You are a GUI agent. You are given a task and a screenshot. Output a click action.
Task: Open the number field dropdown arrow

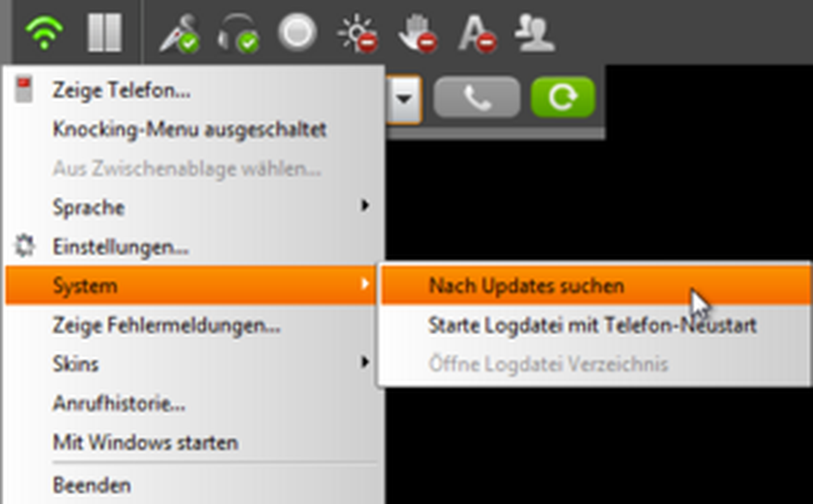coord(404,99)
